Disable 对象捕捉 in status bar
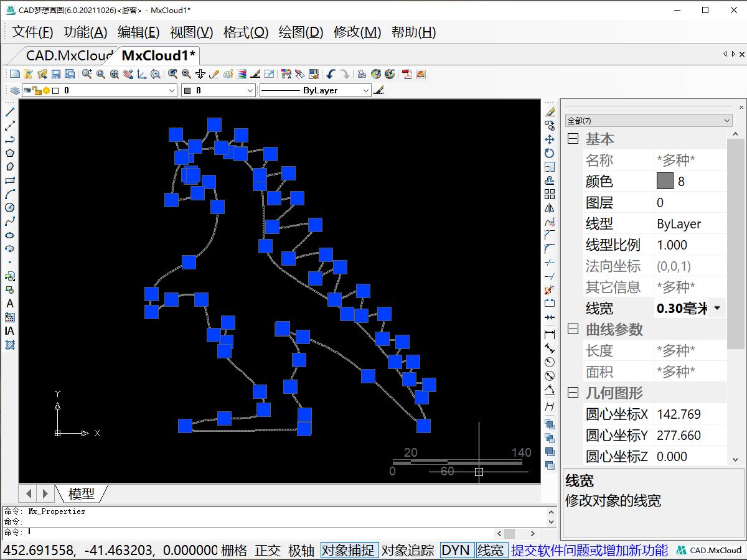747x560 pixels. 349,550
